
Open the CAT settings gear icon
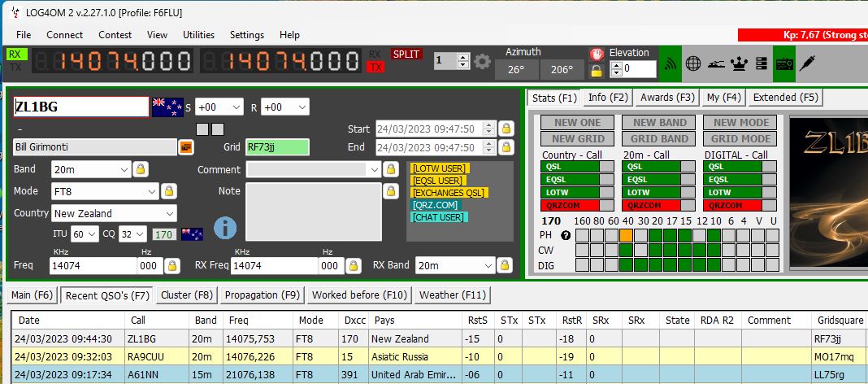(x=482, y=61)
